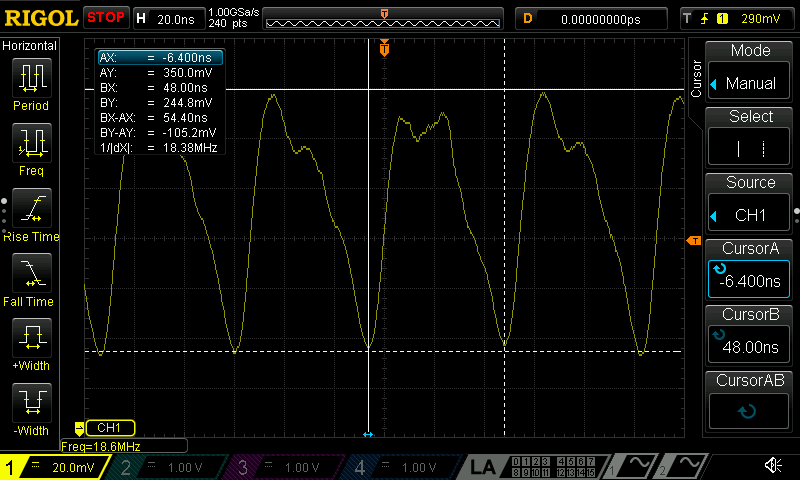Select the +Width measurement icon
Screen dimensions: 800x480
pyautogui.click(x=31, y=342)
